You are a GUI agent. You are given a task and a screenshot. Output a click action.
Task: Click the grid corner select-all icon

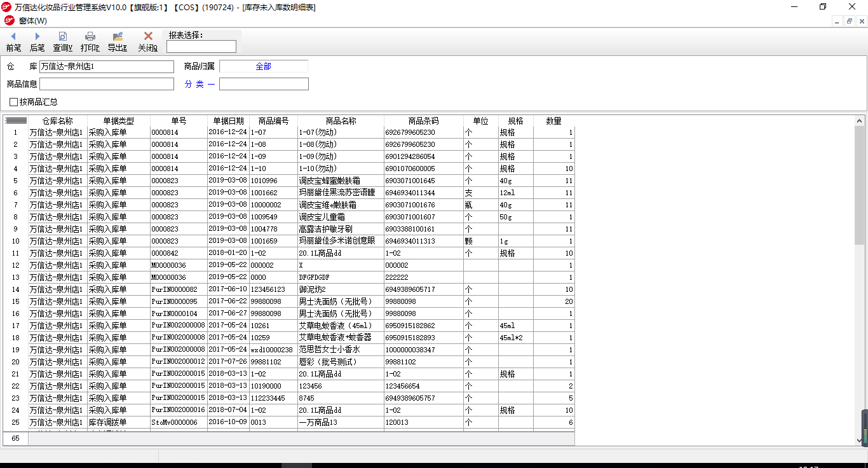tap(16, 121)
